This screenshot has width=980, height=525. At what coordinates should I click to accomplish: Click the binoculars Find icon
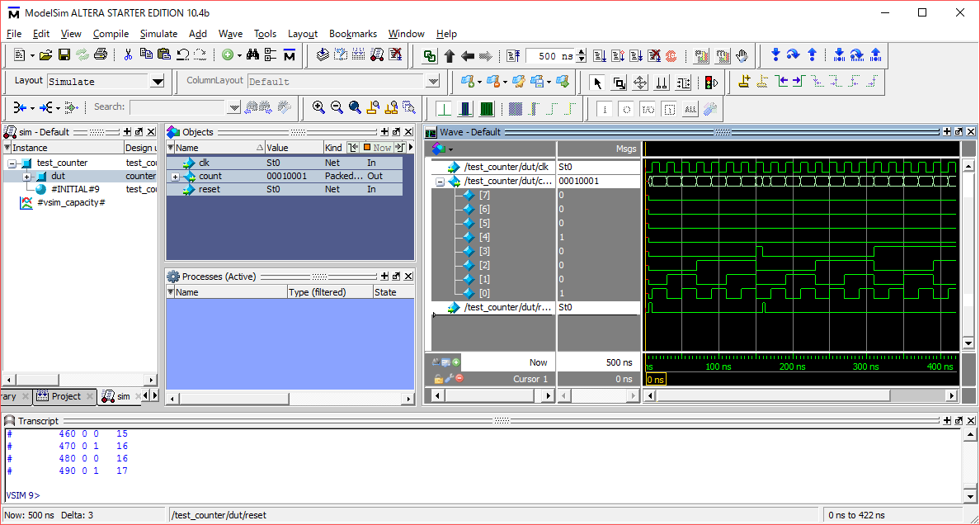tap(252, 55)
